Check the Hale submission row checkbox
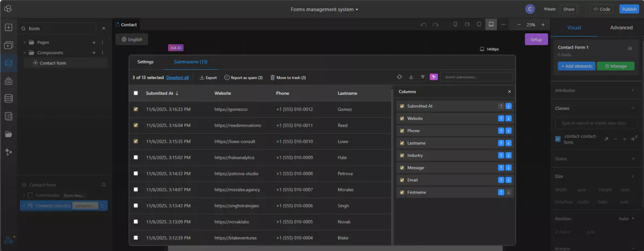 [x=136, y=157]
